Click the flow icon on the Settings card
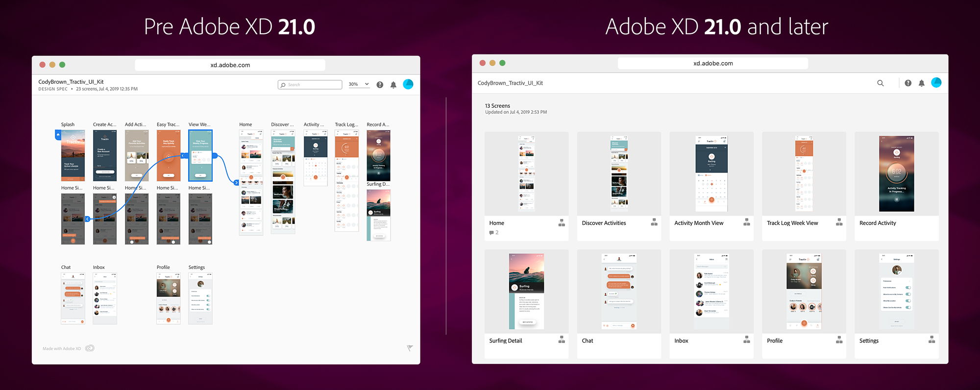 (x=932, y=340)
